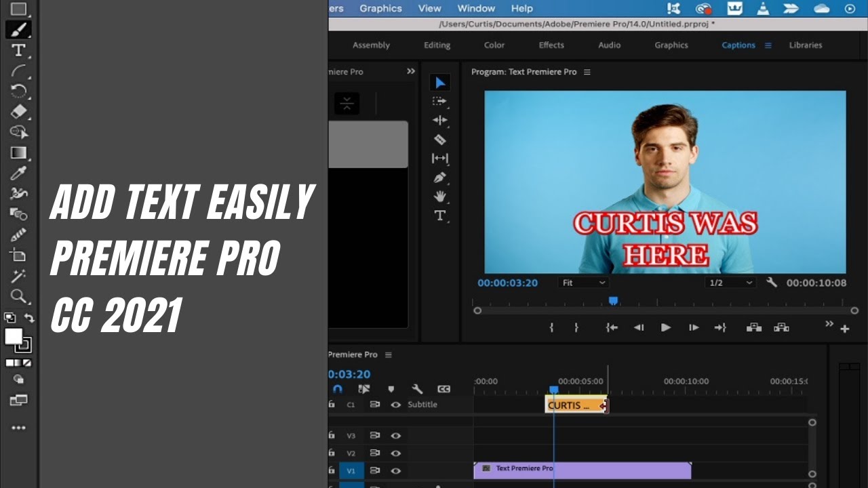Choose the Eraser tool in the left toolbar

[x=18, y=111]
